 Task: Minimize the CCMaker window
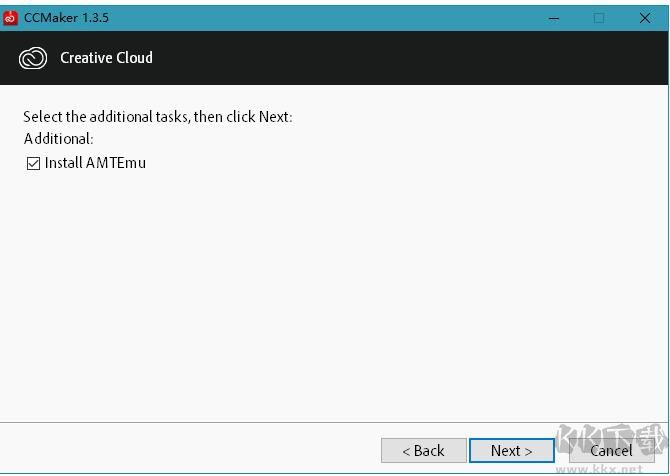[x=553, y=17]
